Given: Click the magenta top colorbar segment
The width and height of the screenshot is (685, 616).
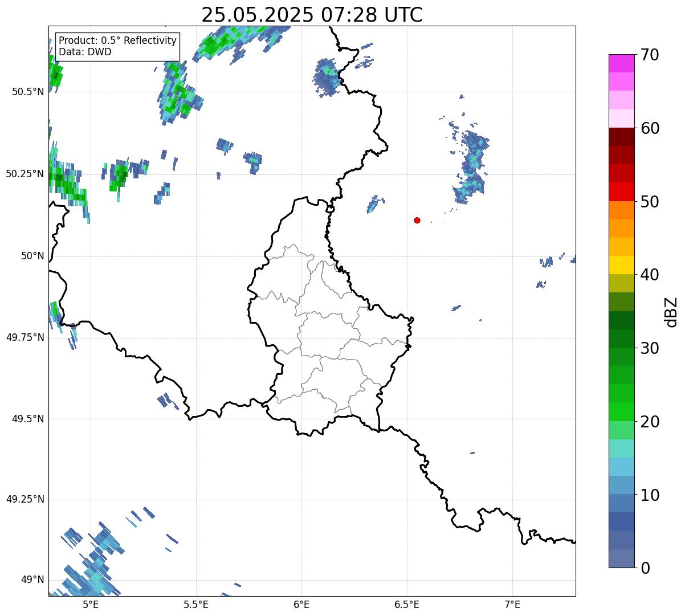Looking at the screenshot, I should [x=621, y=63].
